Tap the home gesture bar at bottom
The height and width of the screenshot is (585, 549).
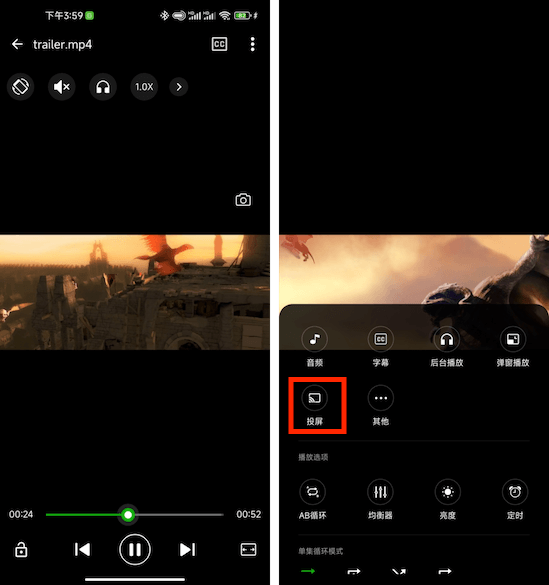pos(135,579)
